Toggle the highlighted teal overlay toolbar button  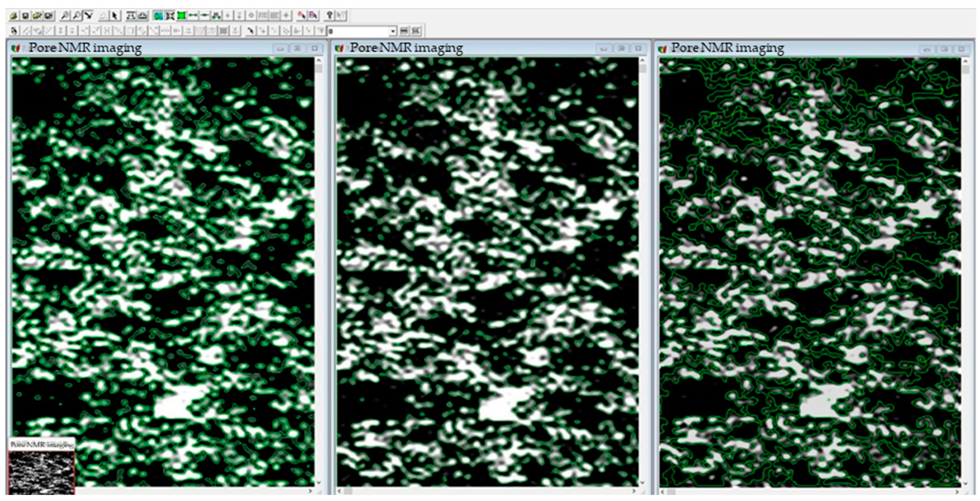coord(158,16)
